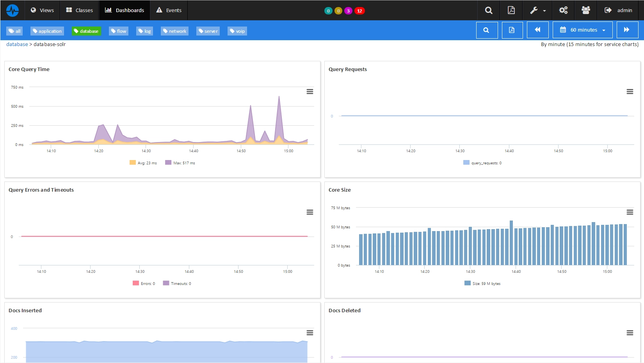Image resolution: width=644 pixels, height=363 pixels.
Task: Click the 'Docs Deleted' chart title
Action: tap(345, 311)
